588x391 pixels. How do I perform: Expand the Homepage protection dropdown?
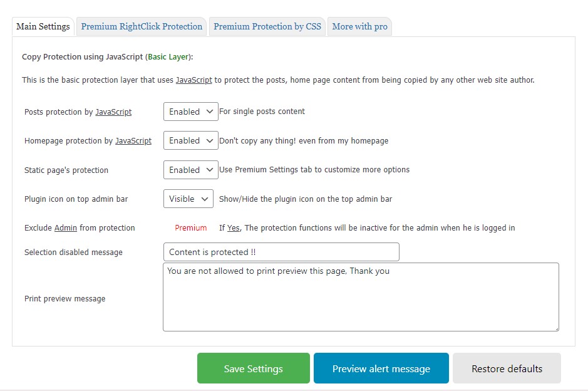pos(190,141)
